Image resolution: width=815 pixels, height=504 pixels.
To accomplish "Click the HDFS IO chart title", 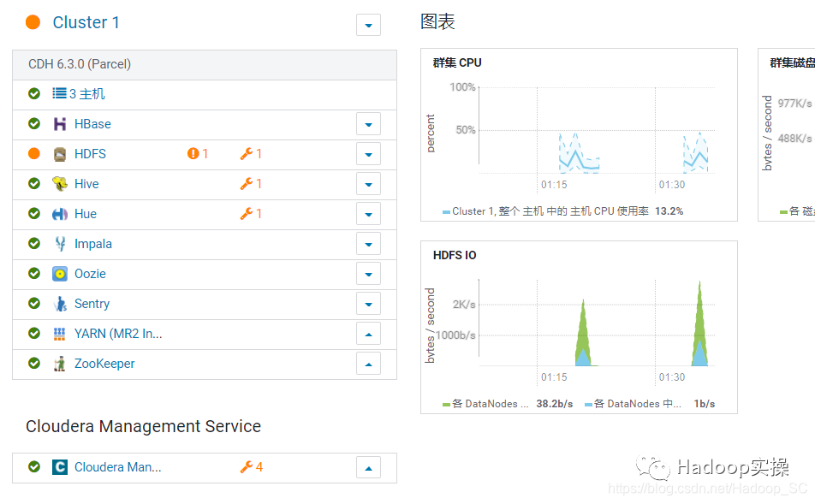I will click(455, 255).
